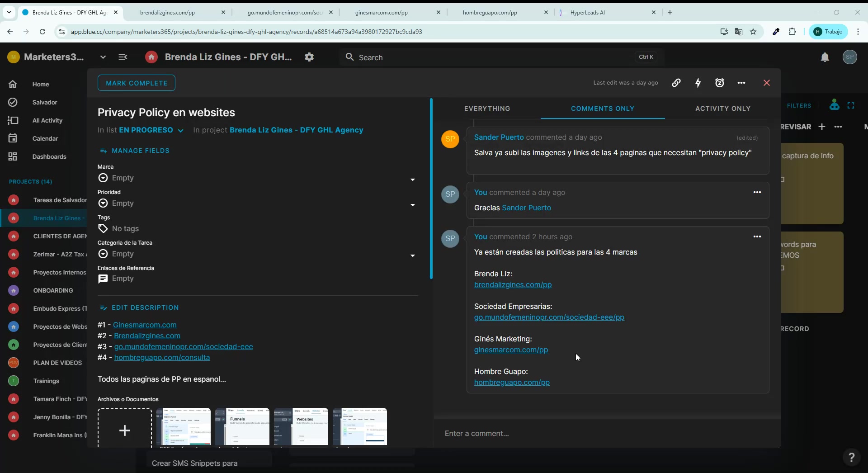Image resolution: width=868 pixels, height=473 pixels.
Task: Open options for 'Gracias Sander Puerto' comment
Action: point(757,192)
